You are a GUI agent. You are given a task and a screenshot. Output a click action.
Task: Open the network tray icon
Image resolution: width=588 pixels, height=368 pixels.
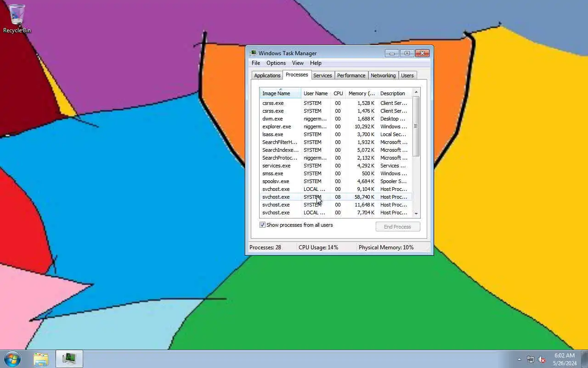coord(531,359)
